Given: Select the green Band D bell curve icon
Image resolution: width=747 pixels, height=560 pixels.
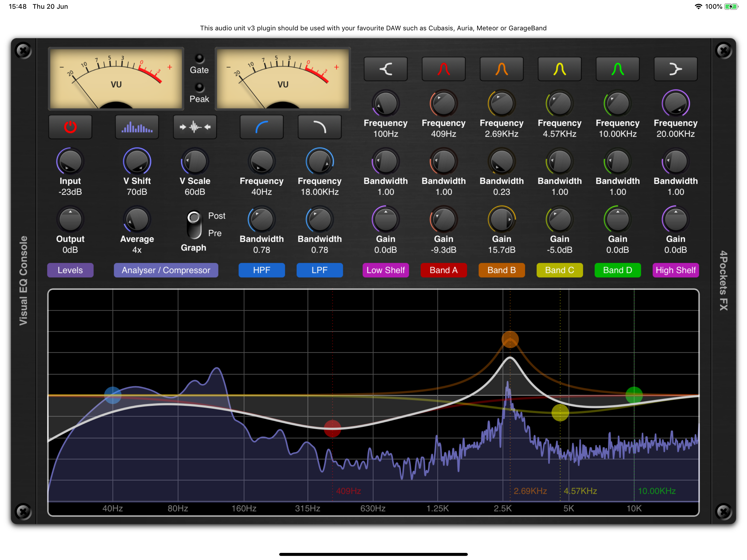Looking at the screenshot, I should [617, 69].
